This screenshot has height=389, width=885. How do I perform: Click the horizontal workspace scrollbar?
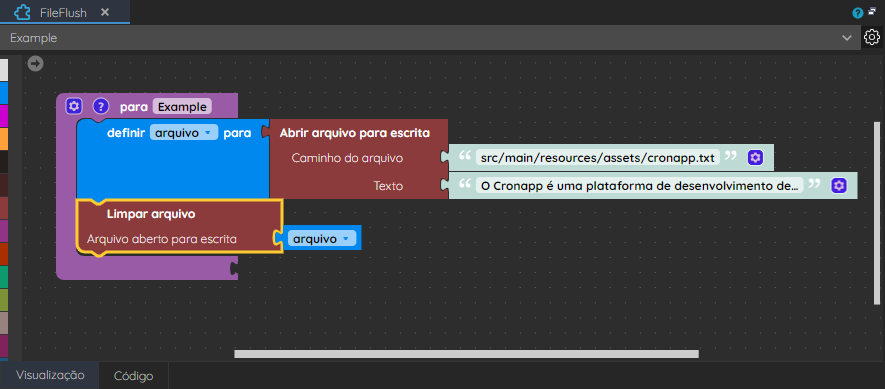click(x=466, y=354)
